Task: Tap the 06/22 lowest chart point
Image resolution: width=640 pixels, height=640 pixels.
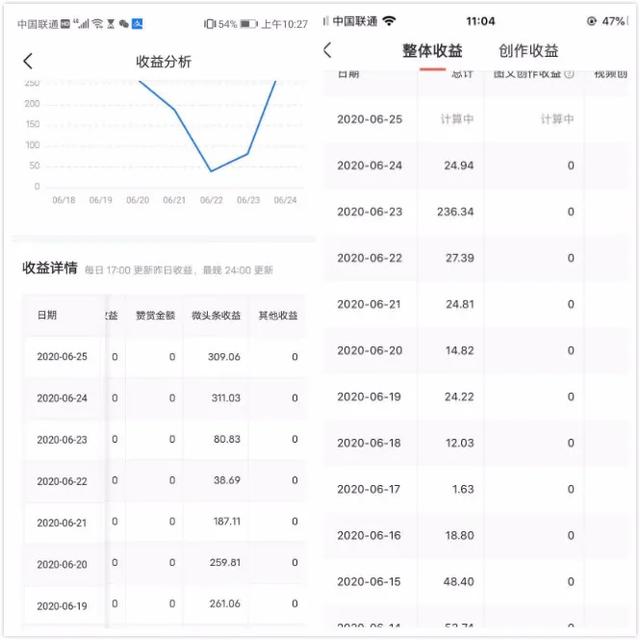Action: click(211, 171)
